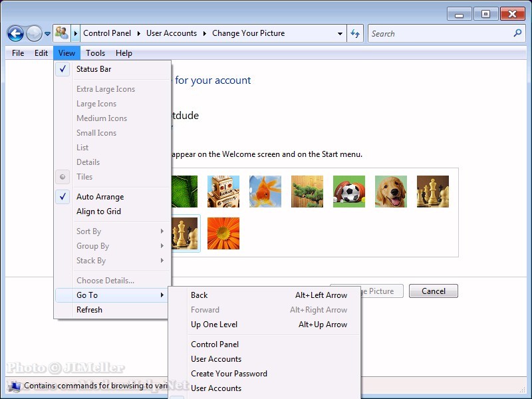
Task: Toggle the Auto Arrange option
Action: click(x=100, y=197)
